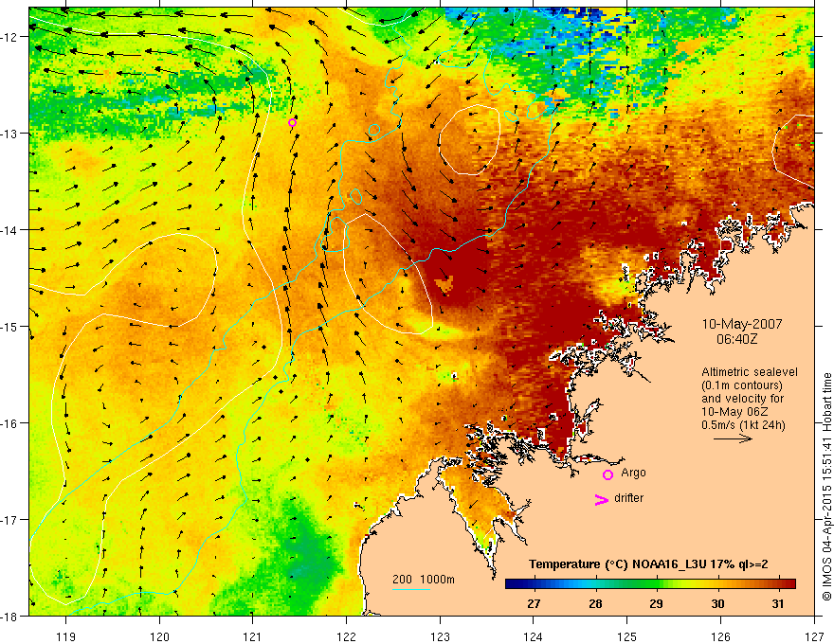
Task: Select the '(0.1m contours)' text line
Action: pyautogui.click(x=742, y=385)
